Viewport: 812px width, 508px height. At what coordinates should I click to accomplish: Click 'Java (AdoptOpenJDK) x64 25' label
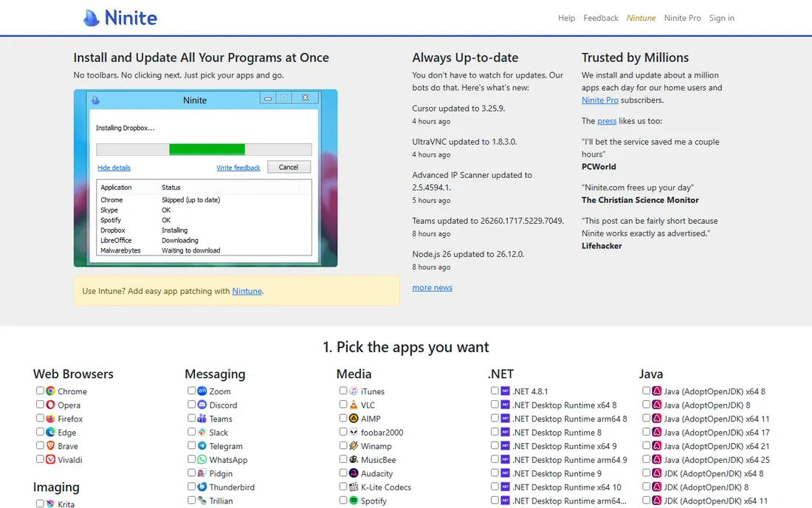[x=717, y=460]
